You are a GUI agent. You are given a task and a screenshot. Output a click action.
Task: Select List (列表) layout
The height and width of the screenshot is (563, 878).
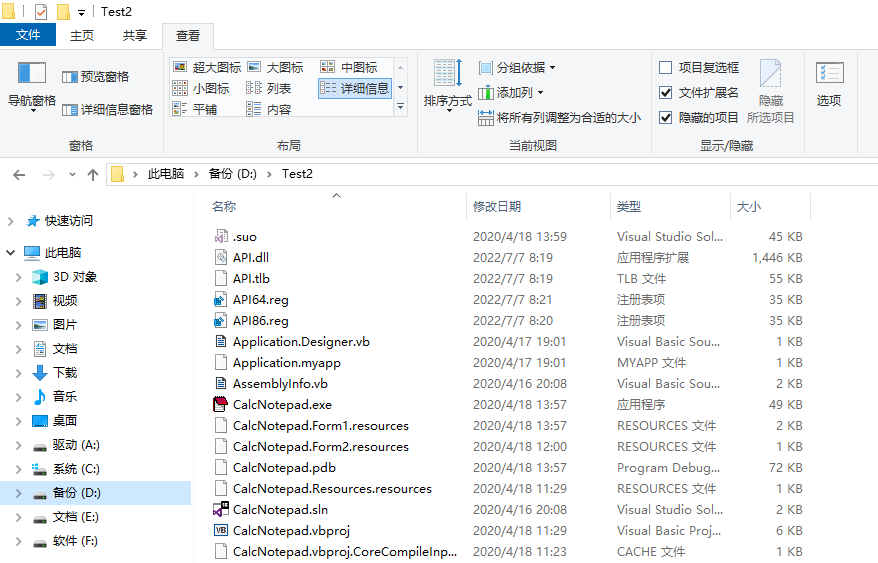269,89
